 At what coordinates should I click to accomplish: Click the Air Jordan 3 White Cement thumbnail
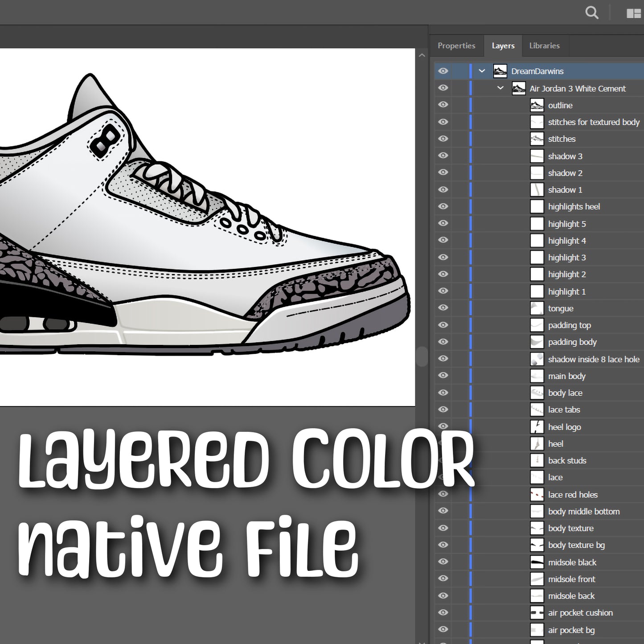coord(518,88)
